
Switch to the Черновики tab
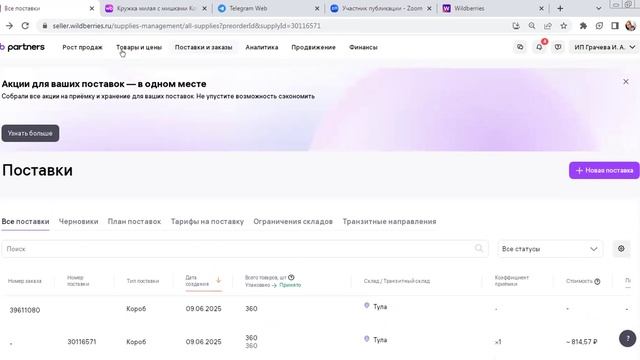(78, 222)
